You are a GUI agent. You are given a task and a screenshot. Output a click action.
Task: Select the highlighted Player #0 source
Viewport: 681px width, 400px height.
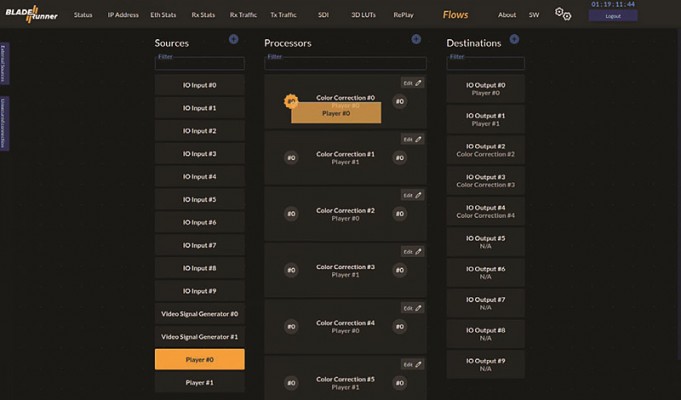200,360
